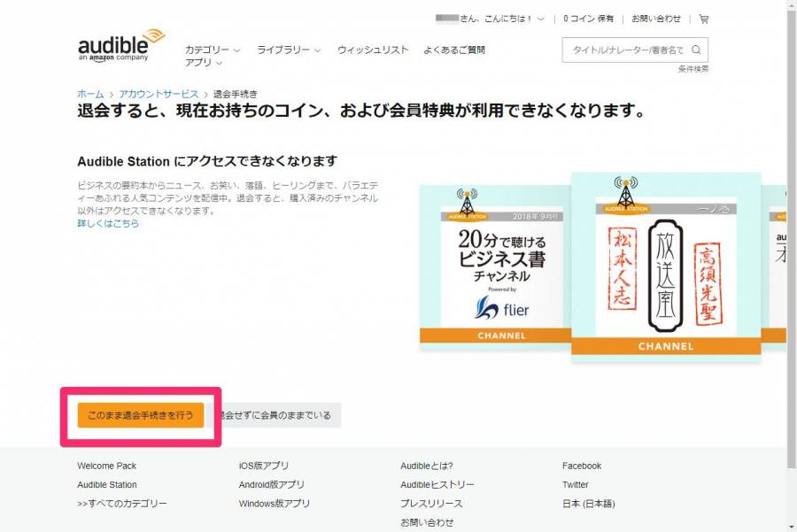
Task: Open Windows版アプリ footer link
Action: 274,504
